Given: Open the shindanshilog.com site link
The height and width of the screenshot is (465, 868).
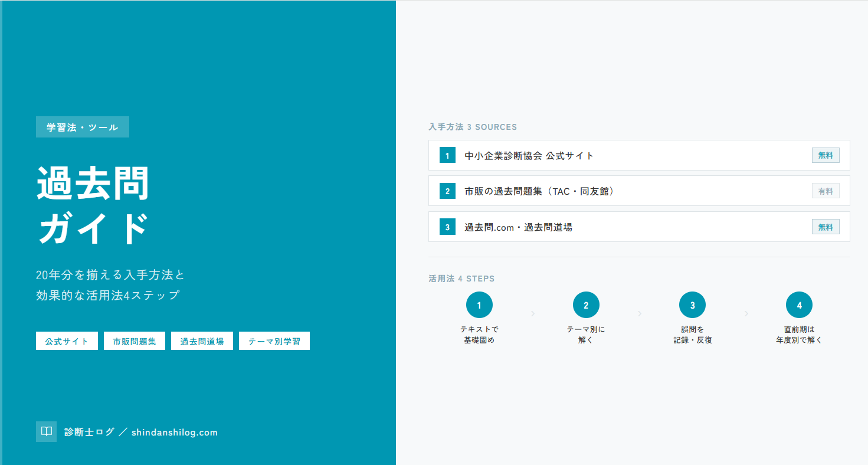Looking at the screenshot, I should pos(175,433).
